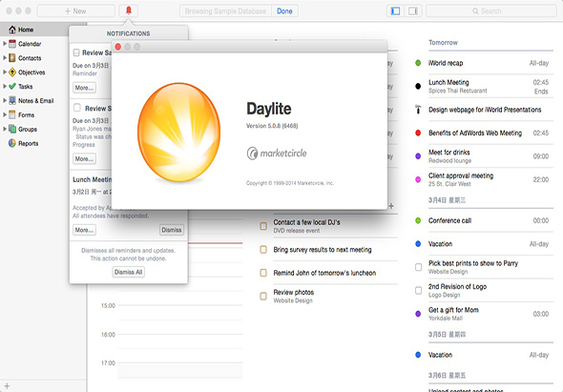The height and width of the screenshot is (392, 563).
Task: Show the right details panel toggle
Action: point(413,11)
